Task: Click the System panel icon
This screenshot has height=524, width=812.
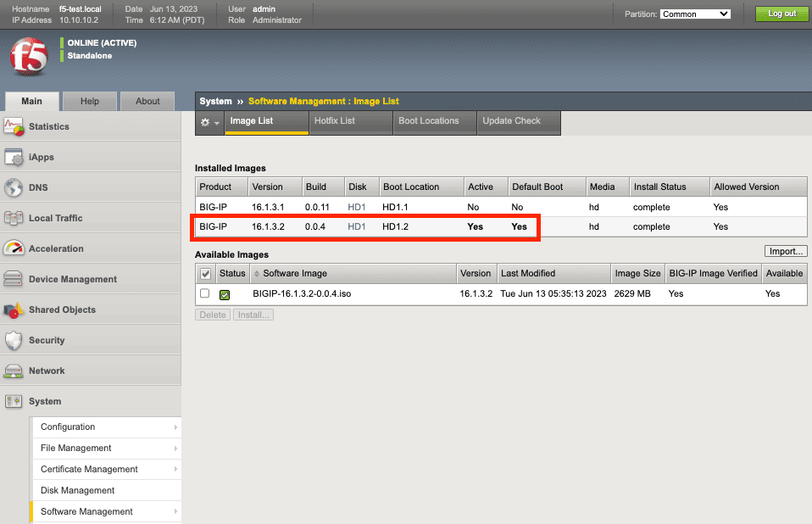Action: (14, 401)
